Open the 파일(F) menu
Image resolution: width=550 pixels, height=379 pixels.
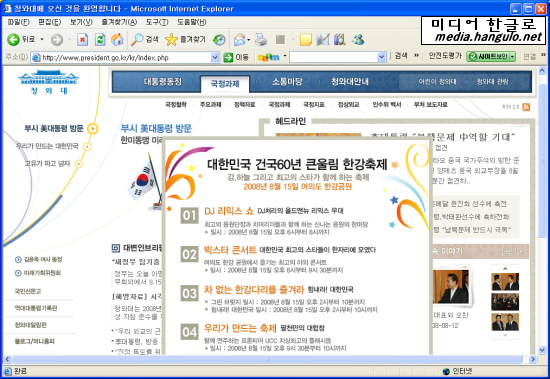(19, 22)
